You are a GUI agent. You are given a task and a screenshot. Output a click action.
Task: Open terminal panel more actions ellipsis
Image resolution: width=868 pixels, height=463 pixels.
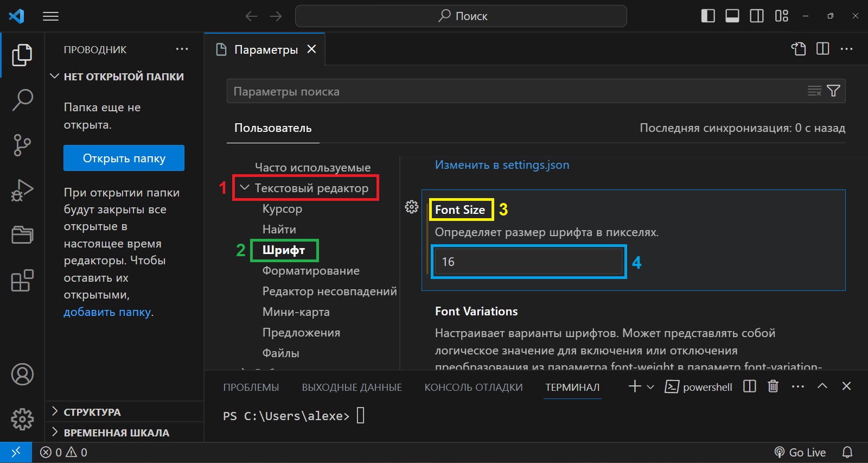798,386
